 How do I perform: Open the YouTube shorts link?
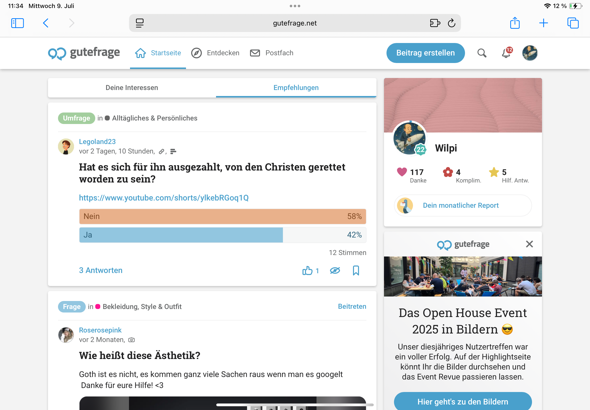point(164,198)
